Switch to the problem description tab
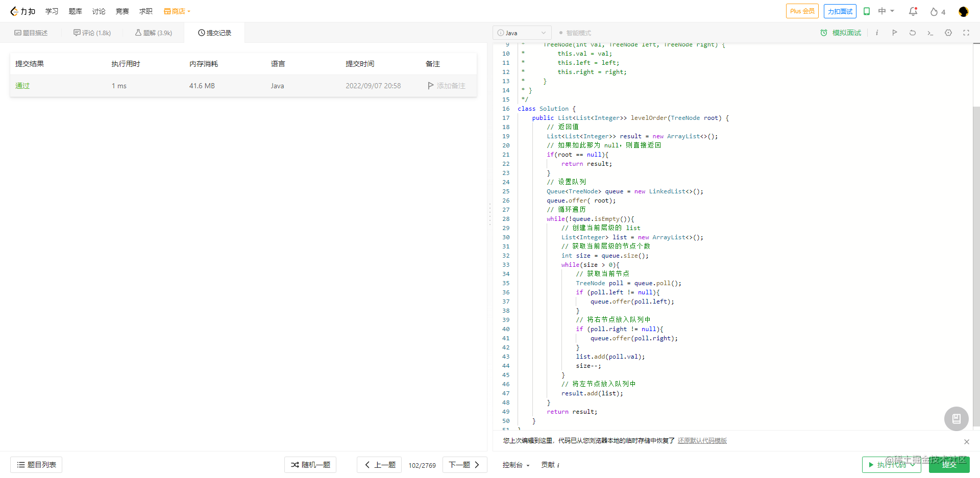The image size is (980, 478). tap(31, 33)
